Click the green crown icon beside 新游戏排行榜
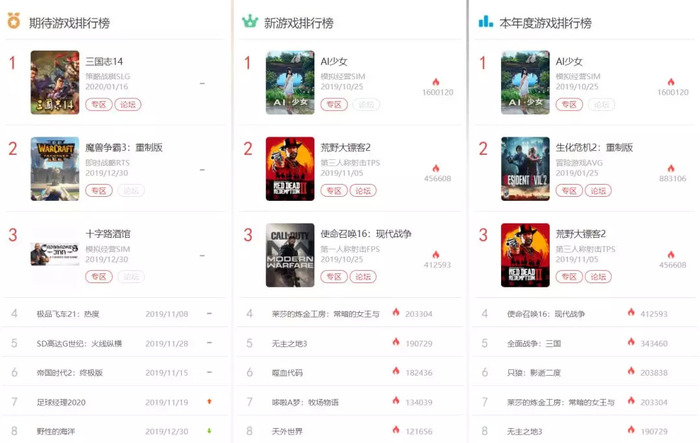Viewport: 700px width, 443px height. [250, 21]
